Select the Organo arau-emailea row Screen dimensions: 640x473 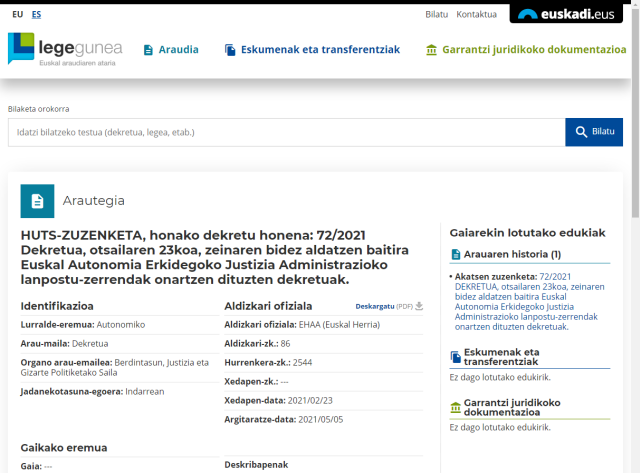[120, 368]
